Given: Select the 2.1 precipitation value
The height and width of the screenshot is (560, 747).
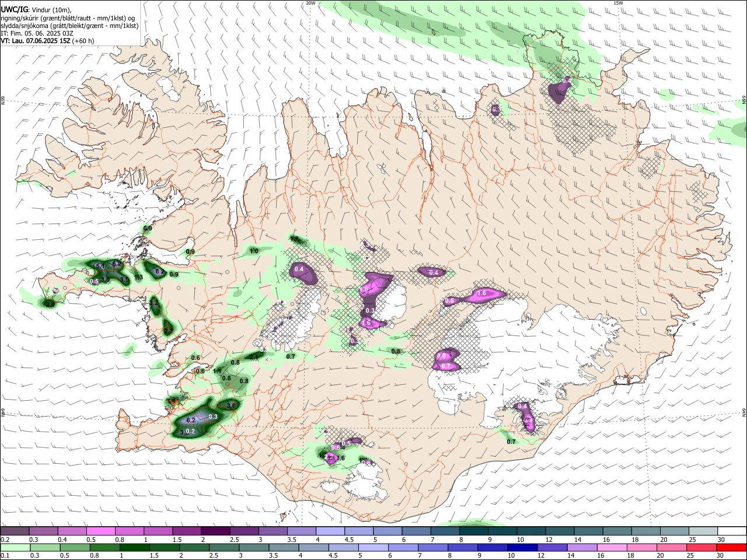Looking at the screenshot, I should pyautogui.click(x=254, y=356).
